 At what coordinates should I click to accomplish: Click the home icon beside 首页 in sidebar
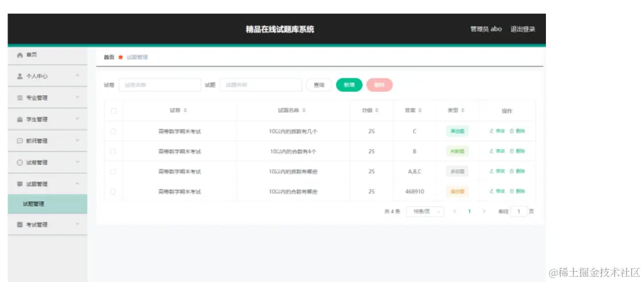pyautogui.click(x=19, y=55)
